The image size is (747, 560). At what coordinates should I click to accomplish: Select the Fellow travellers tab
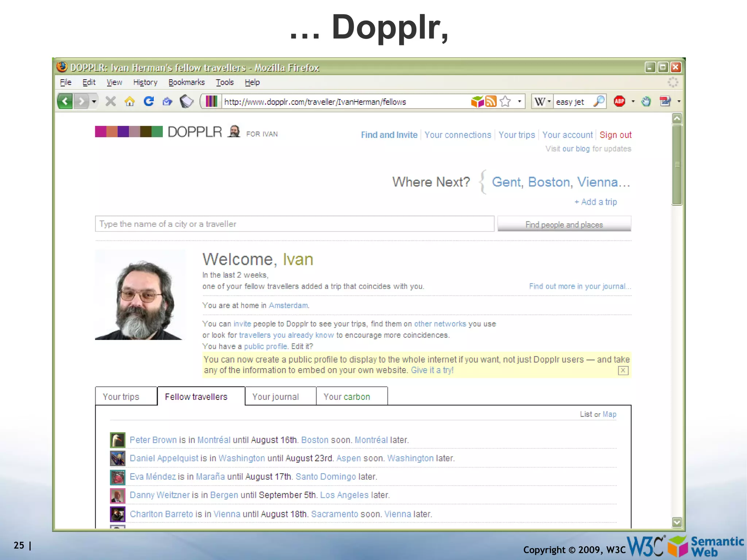pos(201,397)
